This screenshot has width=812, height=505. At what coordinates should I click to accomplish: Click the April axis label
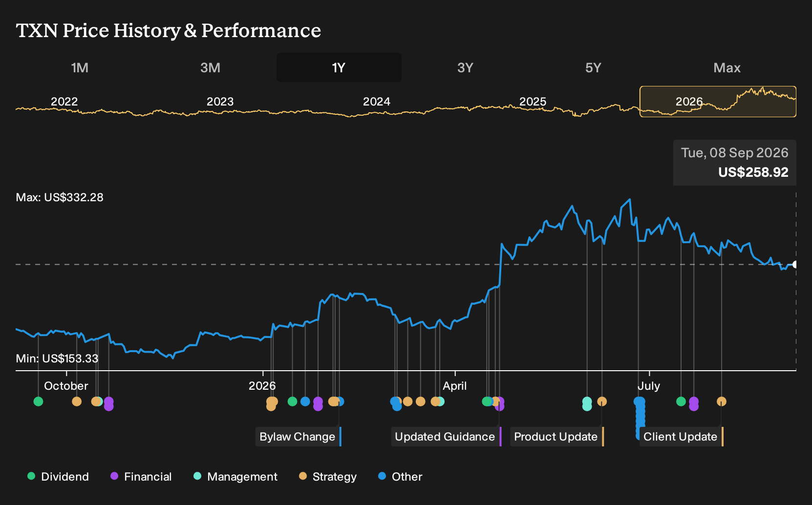(454, 386)
